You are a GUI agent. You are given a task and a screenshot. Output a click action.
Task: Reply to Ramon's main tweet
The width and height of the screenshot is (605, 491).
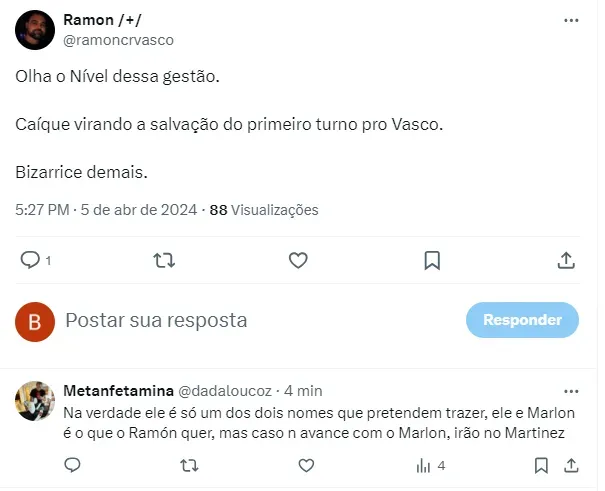31,260
